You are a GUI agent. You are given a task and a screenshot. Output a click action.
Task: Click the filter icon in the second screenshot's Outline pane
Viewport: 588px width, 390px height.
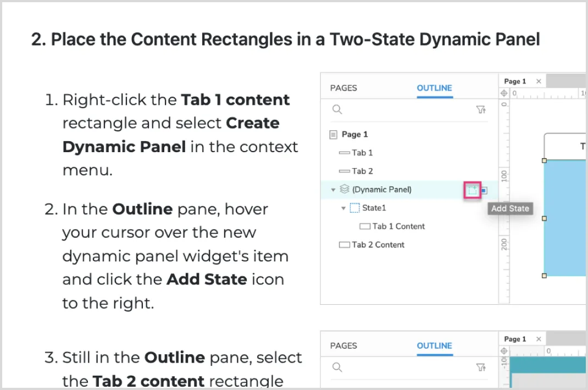(x=481, y=367)
